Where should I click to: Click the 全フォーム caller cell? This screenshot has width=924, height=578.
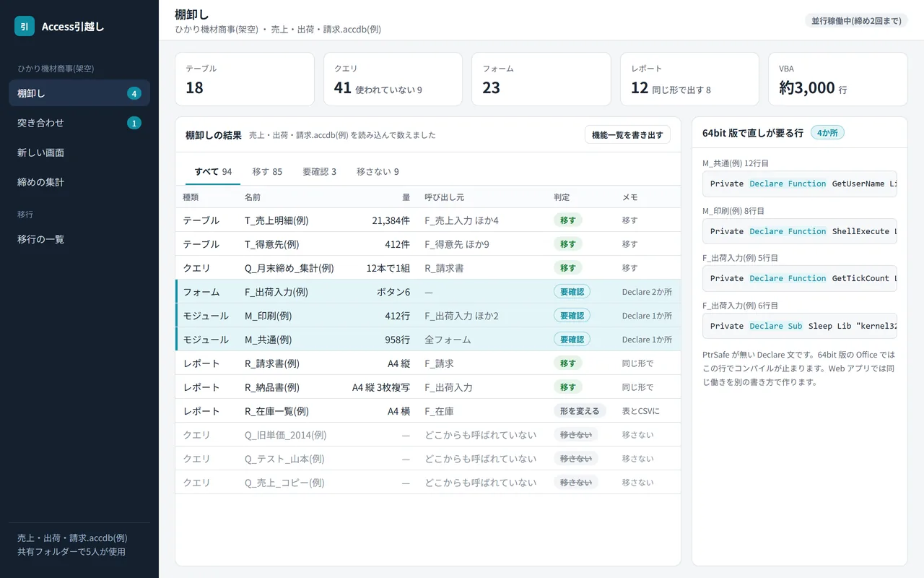448,340
